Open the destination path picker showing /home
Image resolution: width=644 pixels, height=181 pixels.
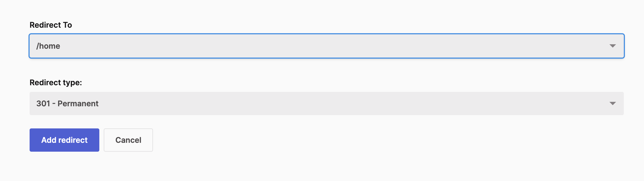pyautogui.click(x=324, y=46)
